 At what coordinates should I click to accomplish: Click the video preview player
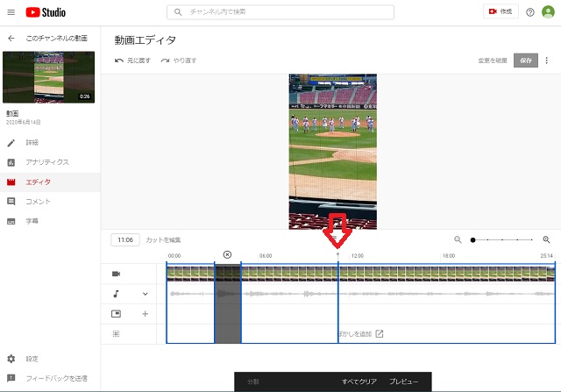point(333,152)
